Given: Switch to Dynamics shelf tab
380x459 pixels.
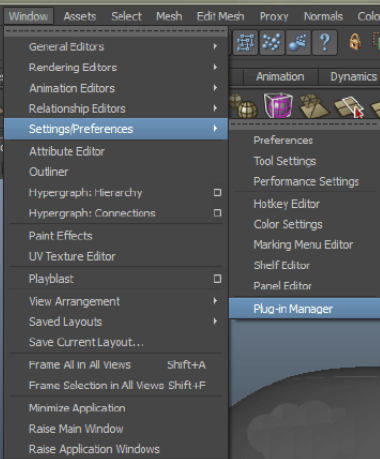Looking at the screenshot, I should coord(350,77).
